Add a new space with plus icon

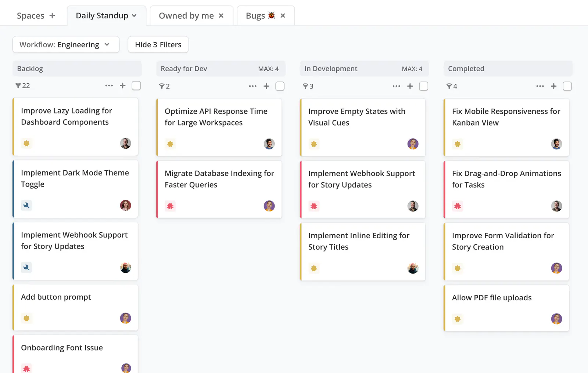(x=52, y=15)
